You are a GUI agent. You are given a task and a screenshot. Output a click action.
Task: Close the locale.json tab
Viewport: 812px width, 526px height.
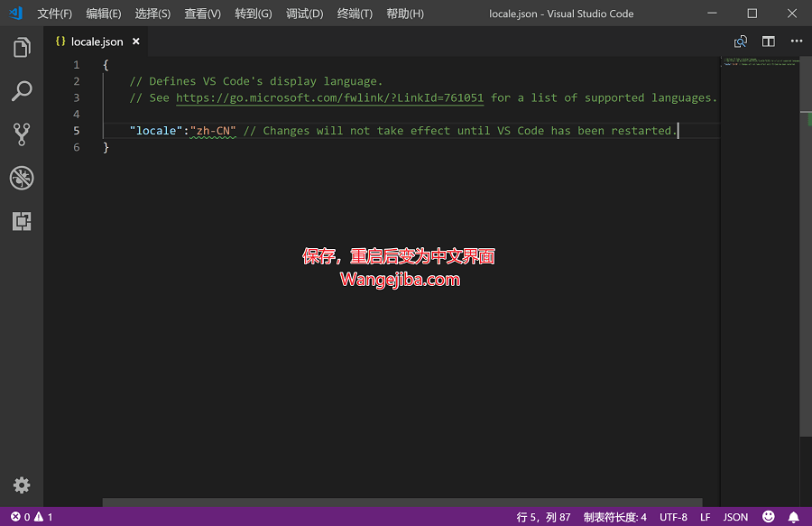point(136,42)
